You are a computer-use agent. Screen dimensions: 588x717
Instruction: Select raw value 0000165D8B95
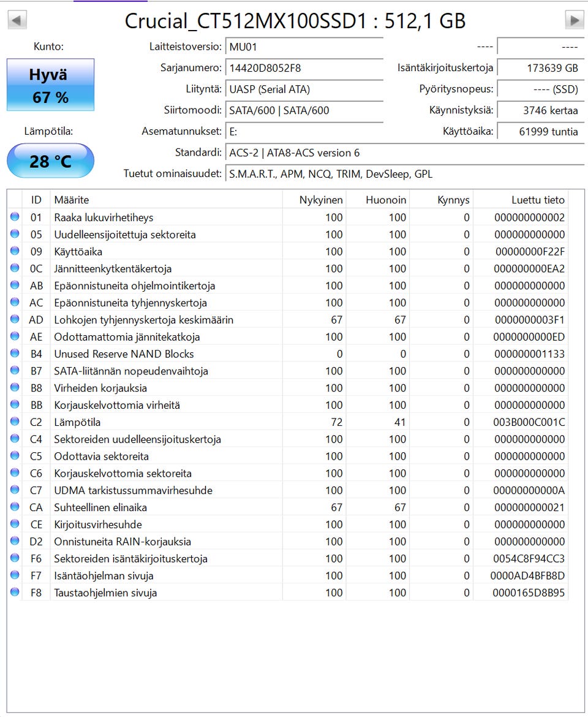click(x=529, y=593)
